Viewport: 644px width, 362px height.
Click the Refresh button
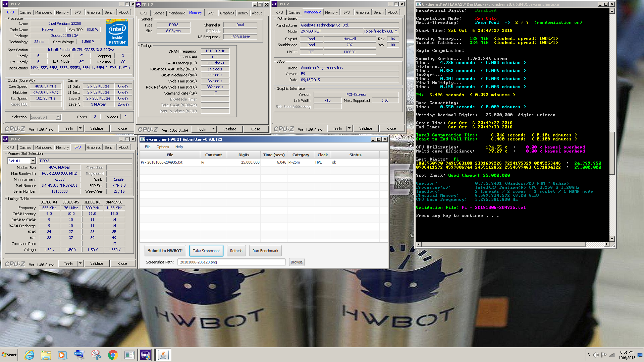point(236,251)
